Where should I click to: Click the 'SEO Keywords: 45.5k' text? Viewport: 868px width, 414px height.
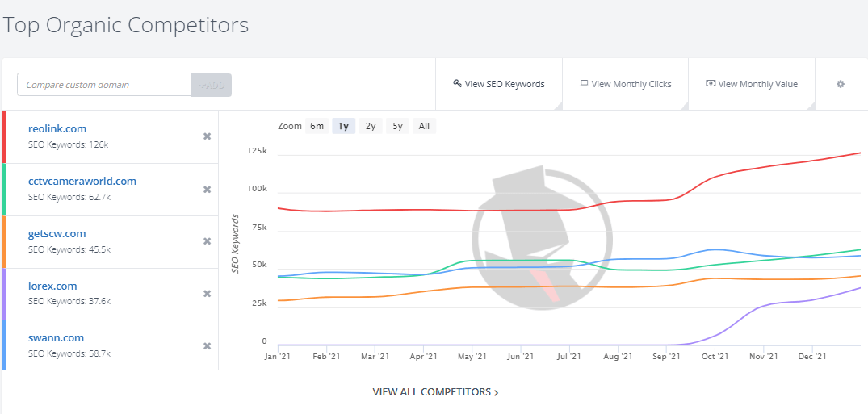(69, 249)
